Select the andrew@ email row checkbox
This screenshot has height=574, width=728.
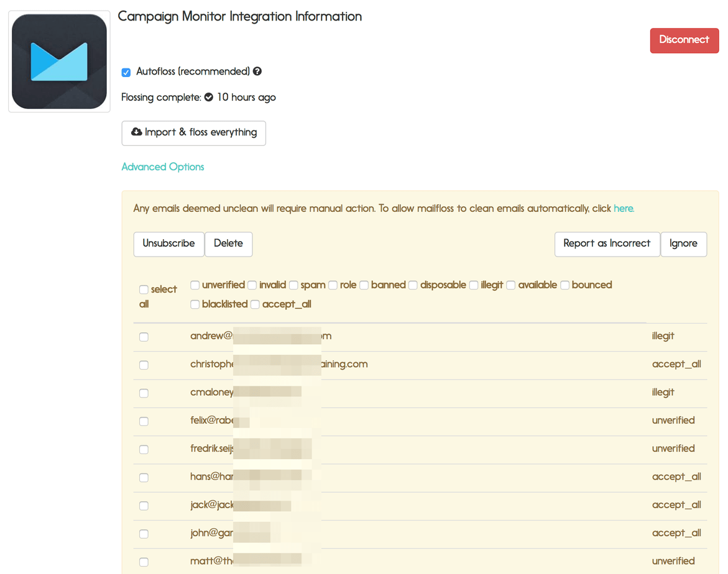click(144, 337)
